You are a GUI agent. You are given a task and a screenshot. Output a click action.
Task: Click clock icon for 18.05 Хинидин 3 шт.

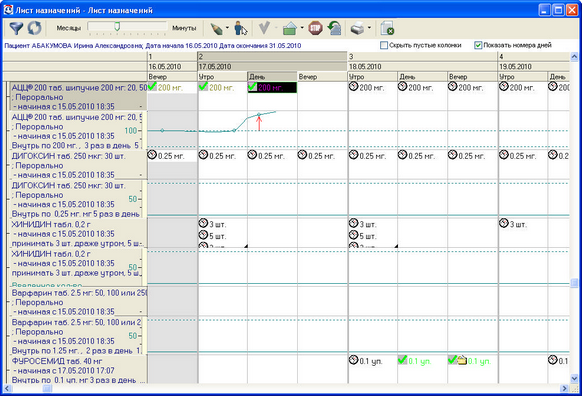pyautogui.click(x=353, y=223)
